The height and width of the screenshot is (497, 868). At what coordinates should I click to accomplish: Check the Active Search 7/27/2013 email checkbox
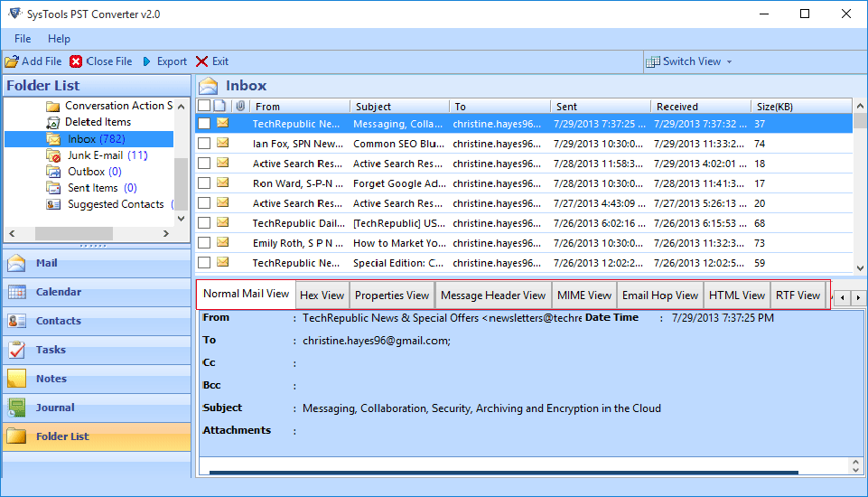[x=204, y=203]
